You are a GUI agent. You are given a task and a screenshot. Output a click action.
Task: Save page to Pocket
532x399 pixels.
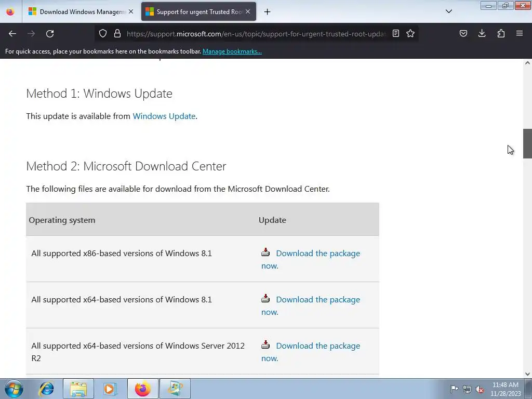[463, 33]
